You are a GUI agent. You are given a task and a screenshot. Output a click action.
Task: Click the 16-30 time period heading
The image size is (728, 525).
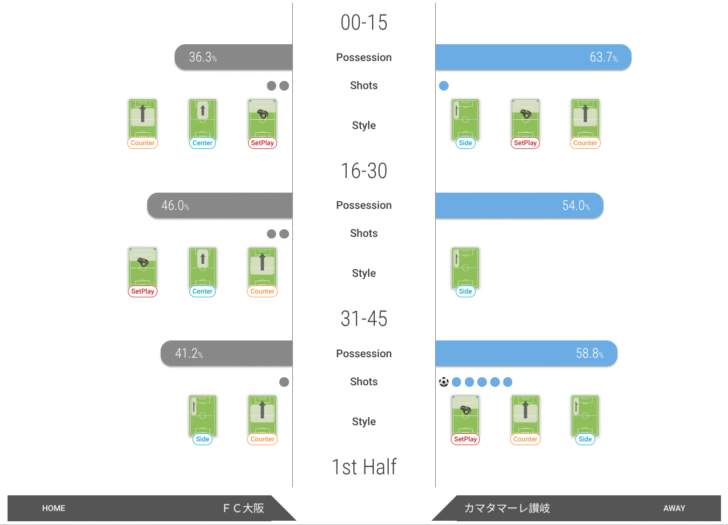364,171
